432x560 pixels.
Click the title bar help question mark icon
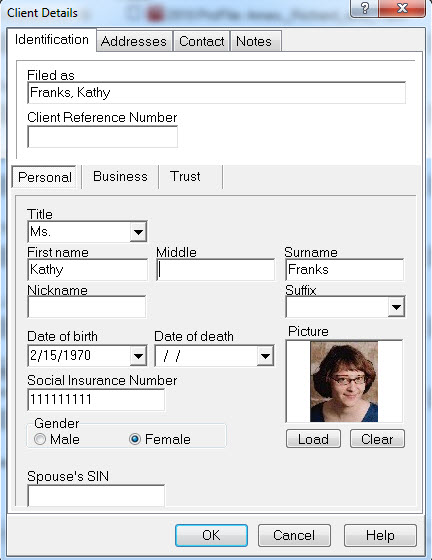coord(364,8)
